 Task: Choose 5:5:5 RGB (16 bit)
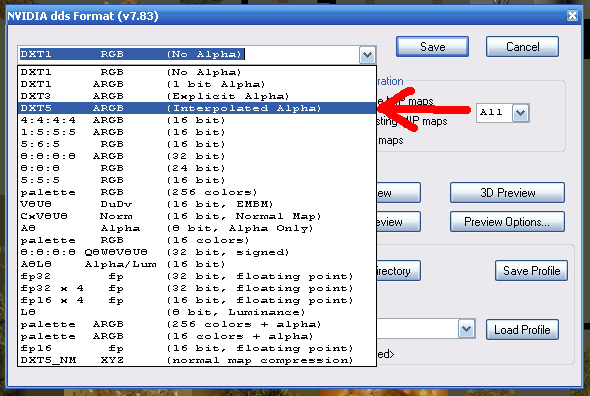pos(197,180)
